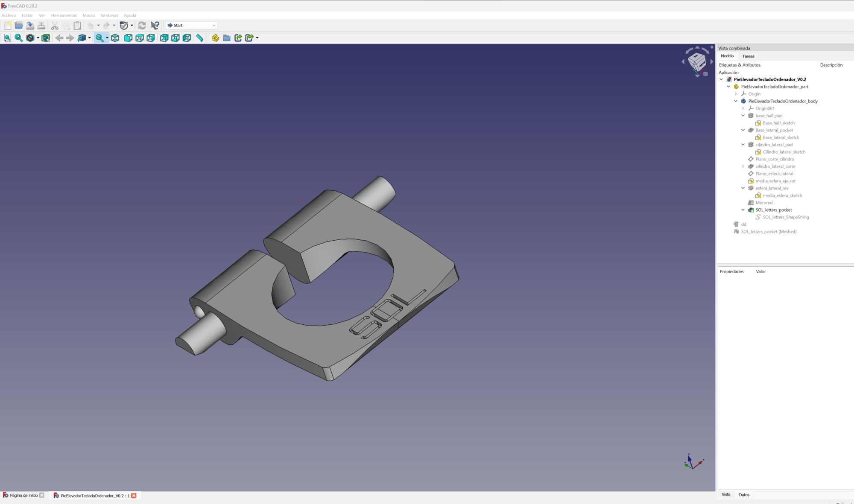Open the Start workbench dropdown
Screen dimensions: 854x504
[191, 26]
